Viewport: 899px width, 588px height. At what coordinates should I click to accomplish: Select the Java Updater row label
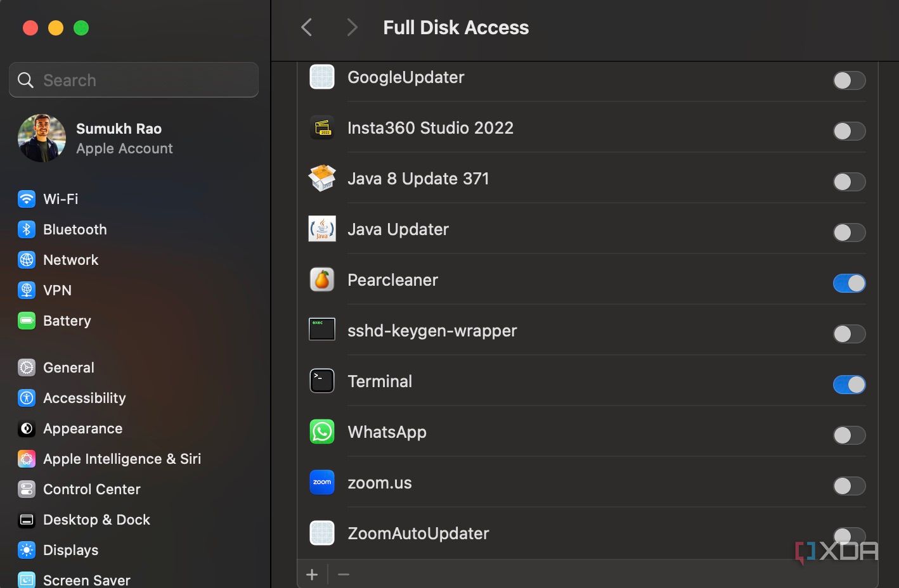[x=398, y=229]
